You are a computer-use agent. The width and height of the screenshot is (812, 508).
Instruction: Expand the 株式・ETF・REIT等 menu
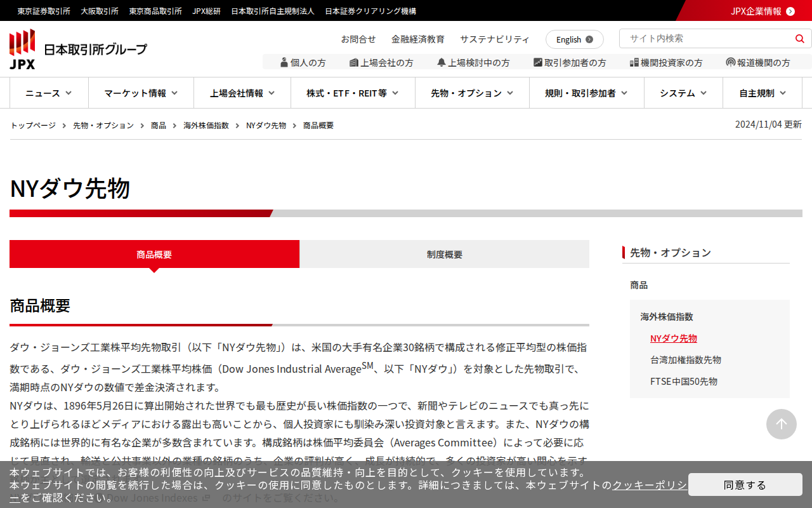[x=353, y=93]
